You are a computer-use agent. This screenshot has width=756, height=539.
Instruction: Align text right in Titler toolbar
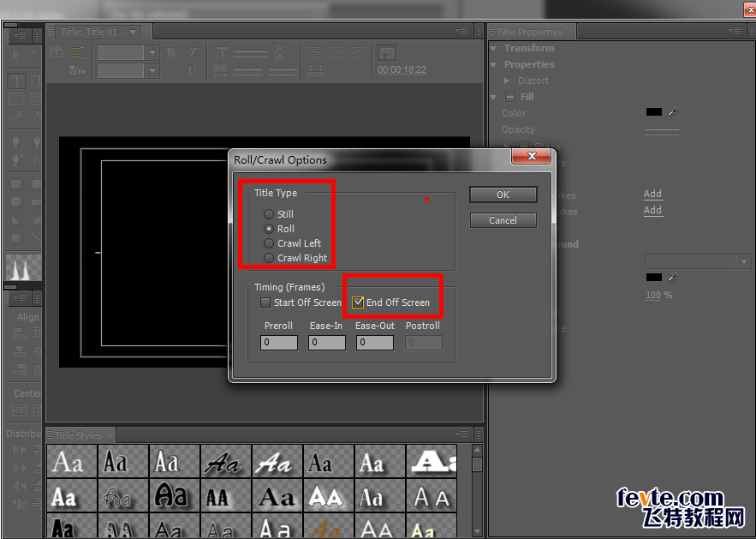[358, 52]
